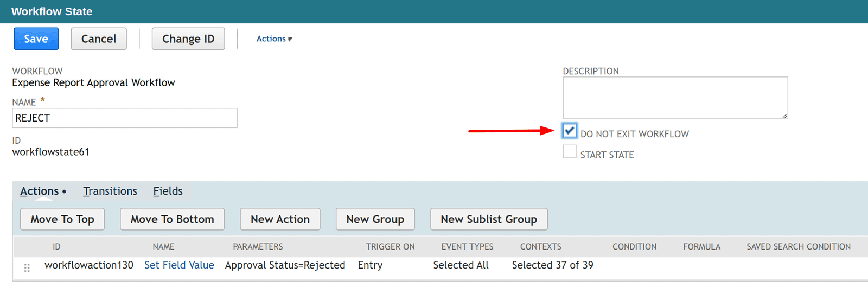
Task: Click Move To Bottom button
Action: pyautogui.click(x=172, y=219)
